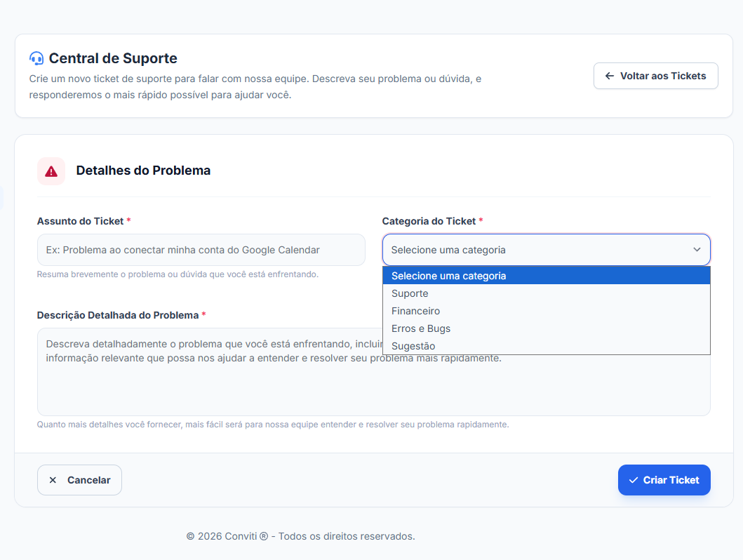This screenshot has height=560, width=743.
Task: Choose the highlighted Selecione uma categoria option
Action: click(448, 276)
